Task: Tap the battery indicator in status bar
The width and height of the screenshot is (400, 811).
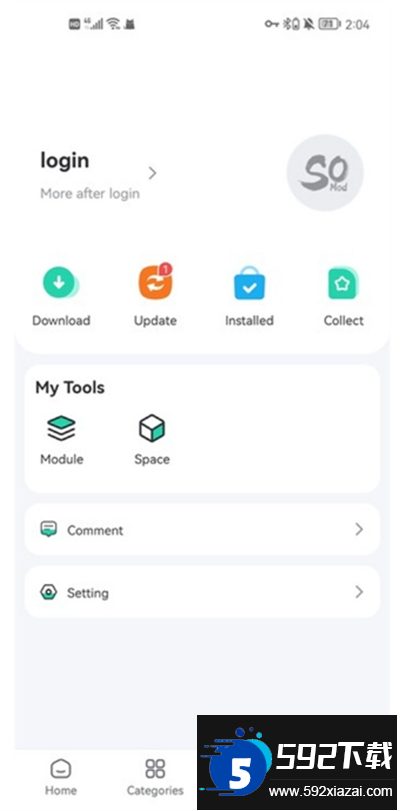Action: [330, 24]
